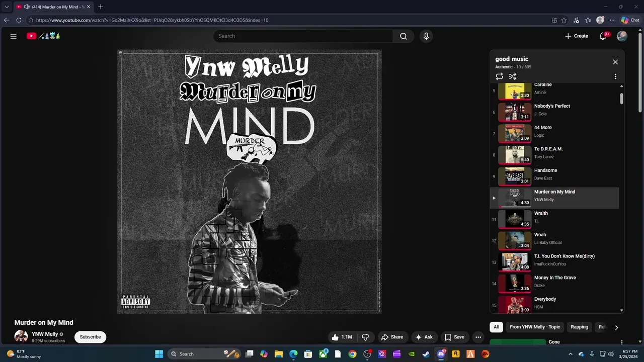Focus the YouTube search box
The width and height of the screenshot is (644, 362).
[x=303, y=36]
